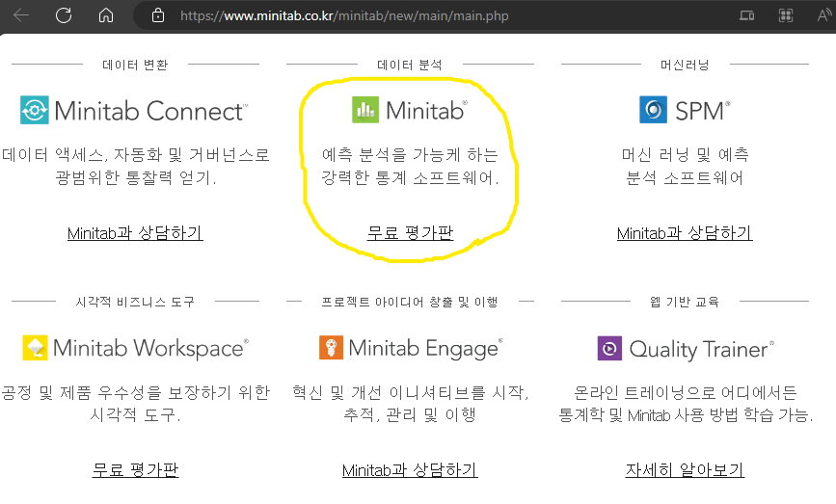Click the blue SPM swirl logo
This screenshot has width=836, height=504.
click(x=653, y=110)
